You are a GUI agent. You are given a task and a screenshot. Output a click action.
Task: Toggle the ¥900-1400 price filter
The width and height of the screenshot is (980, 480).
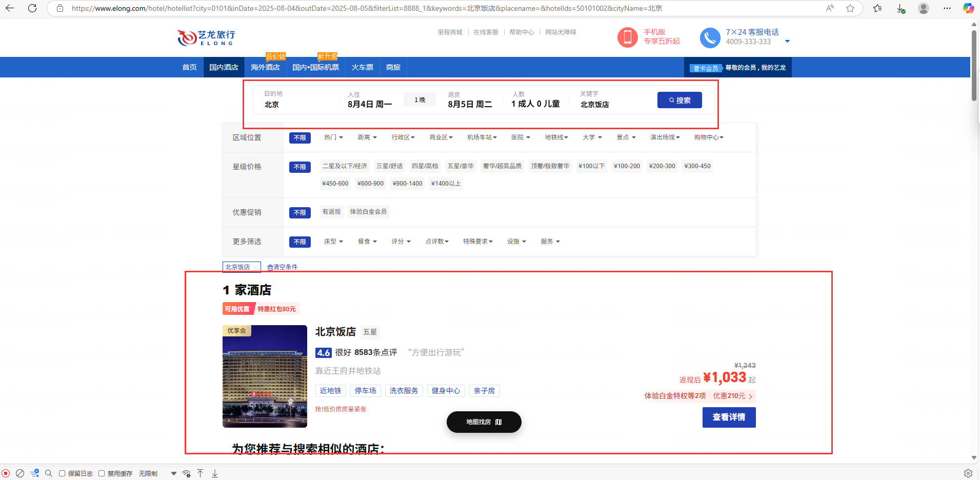[407, 184]
